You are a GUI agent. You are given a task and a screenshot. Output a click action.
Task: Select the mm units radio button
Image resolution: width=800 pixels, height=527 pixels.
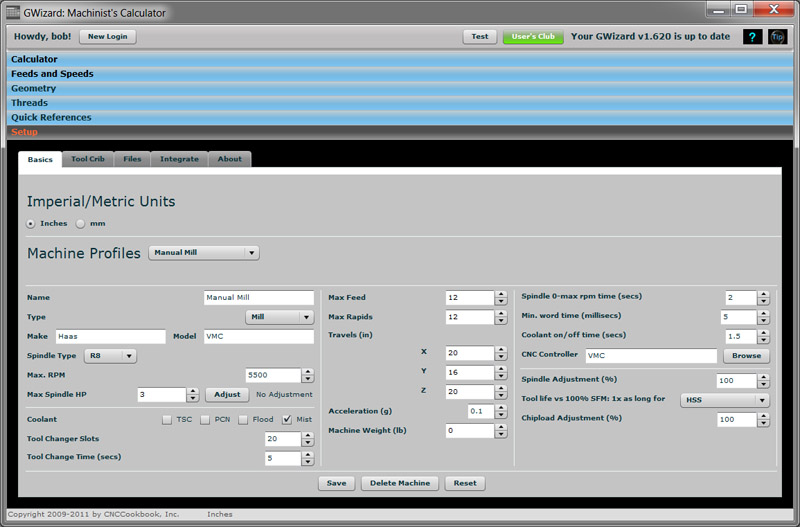(81, 223)
